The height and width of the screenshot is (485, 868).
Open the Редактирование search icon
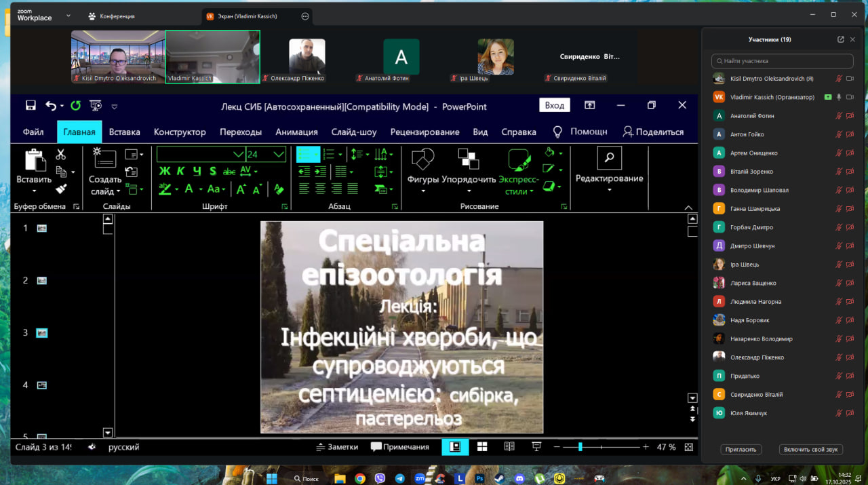point(609,158)
